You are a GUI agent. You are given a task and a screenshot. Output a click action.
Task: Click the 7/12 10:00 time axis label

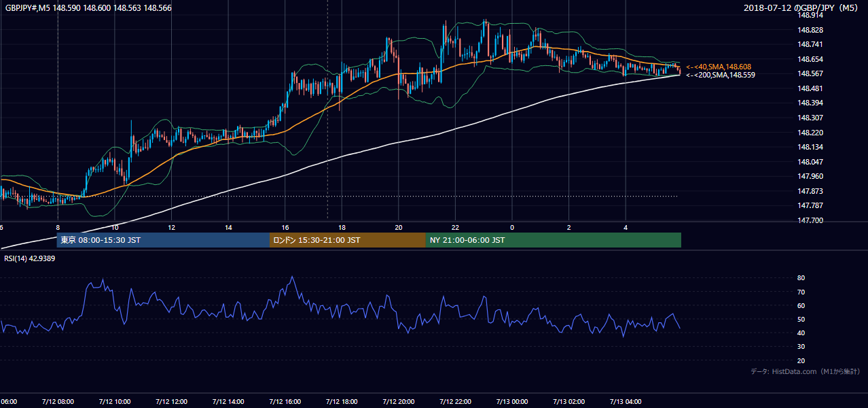115,401
